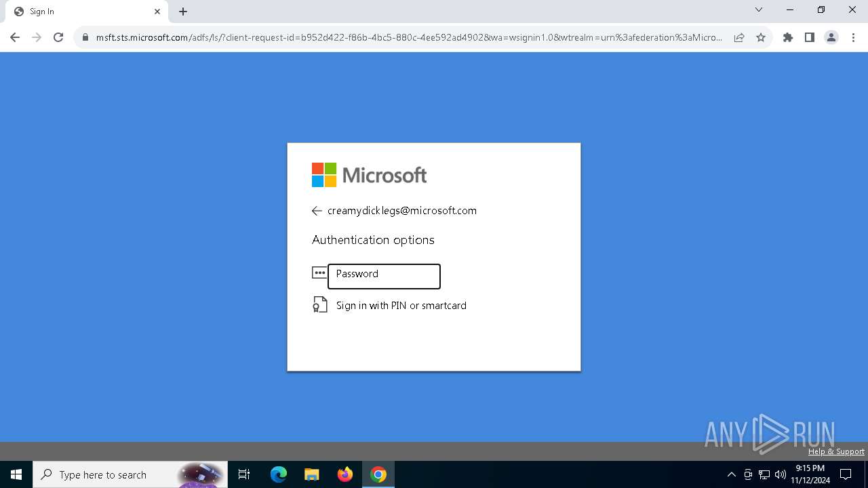
Task: Go back using the browser back arrow
Action: click(x=15, y=37)
